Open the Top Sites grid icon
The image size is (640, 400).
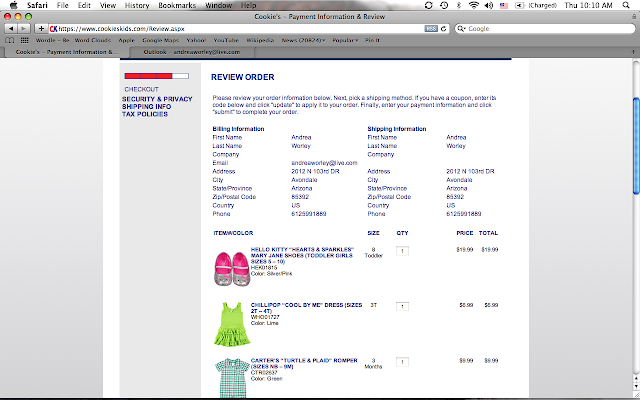coord(24,40)
